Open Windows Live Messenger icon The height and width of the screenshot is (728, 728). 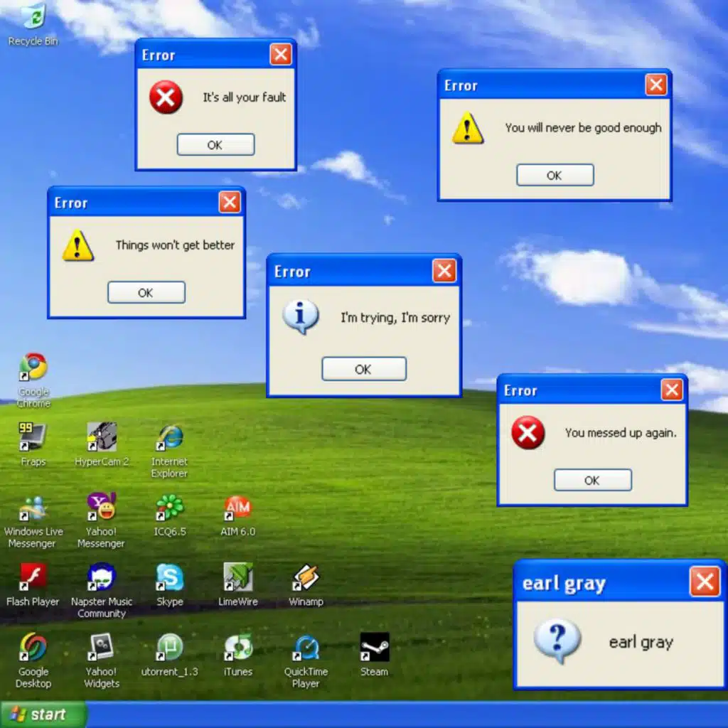(33, 521)
